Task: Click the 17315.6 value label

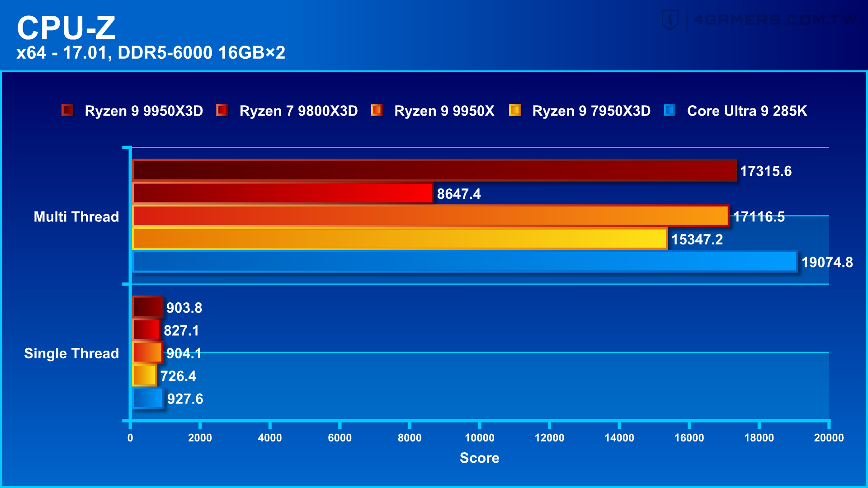Action: click(766, 171)
